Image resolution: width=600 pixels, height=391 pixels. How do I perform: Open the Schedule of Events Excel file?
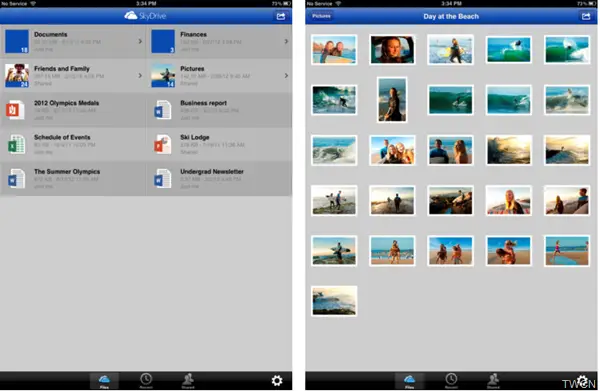click(x=73, y=144)
